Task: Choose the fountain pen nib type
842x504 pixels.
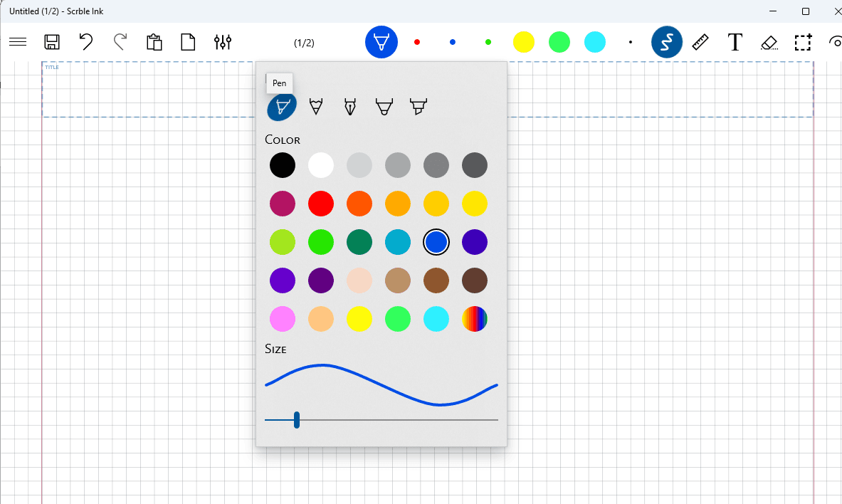Action: [x=349, y=107]
